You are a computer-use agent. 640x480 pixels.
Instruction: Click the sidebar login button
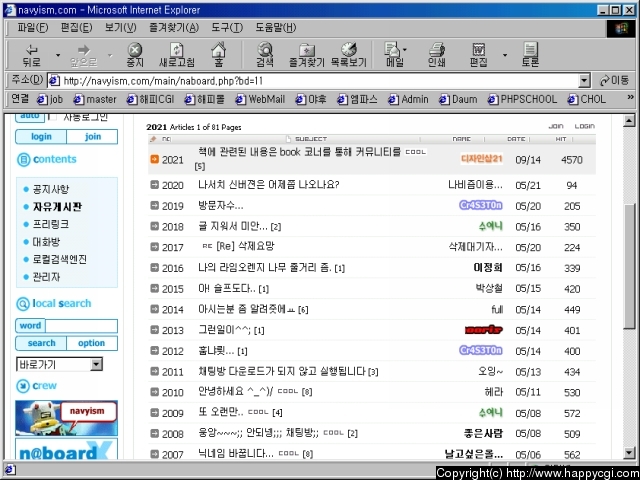click(41, 137)
